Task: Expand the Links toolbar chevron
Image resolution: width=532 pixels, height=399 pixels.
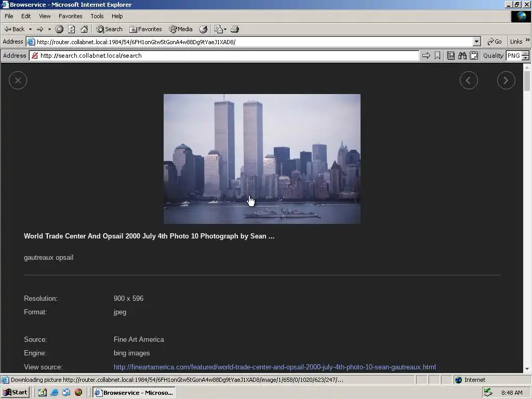Action: [x=528, y=40]
